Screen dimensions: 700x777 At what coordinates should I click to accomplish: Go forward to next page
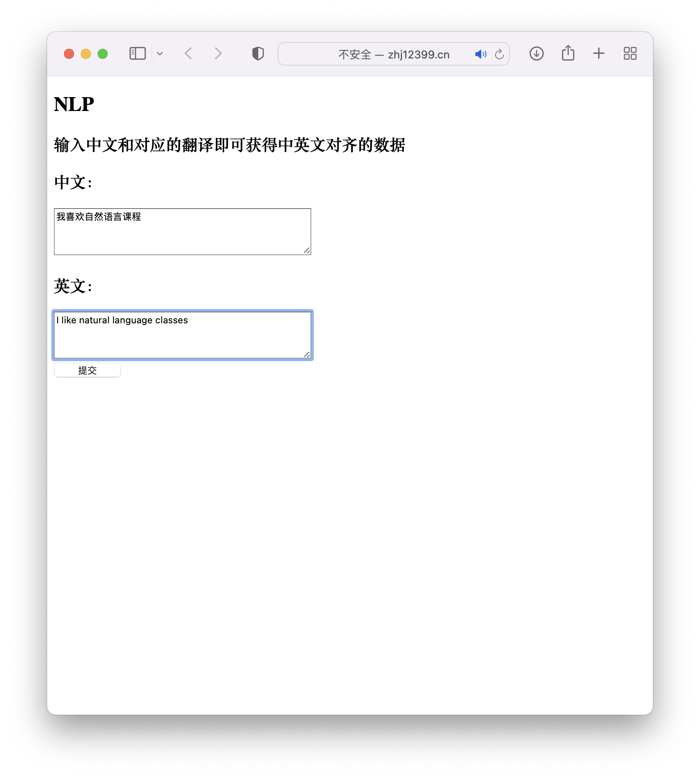click(218, 54)
